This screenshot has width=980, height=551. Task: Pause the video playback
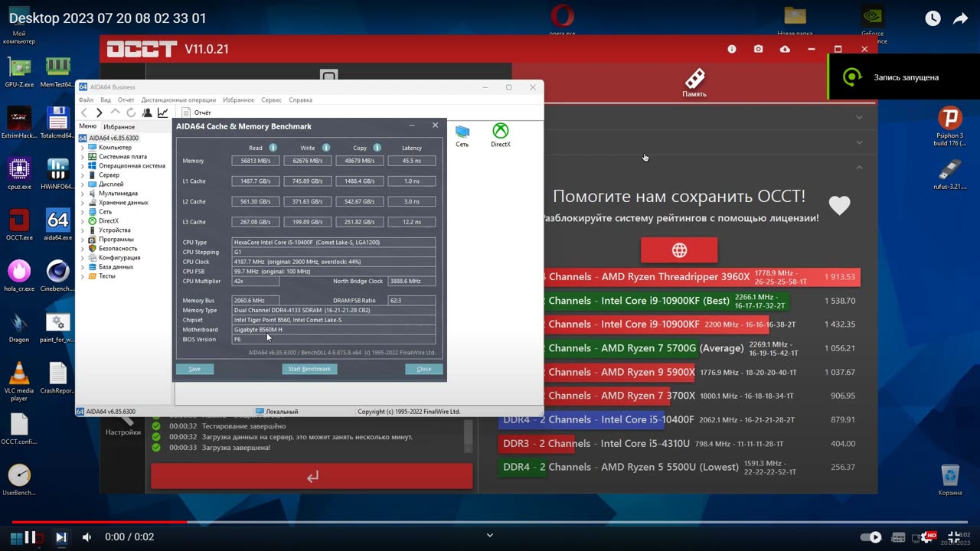[x=31, y=537]
